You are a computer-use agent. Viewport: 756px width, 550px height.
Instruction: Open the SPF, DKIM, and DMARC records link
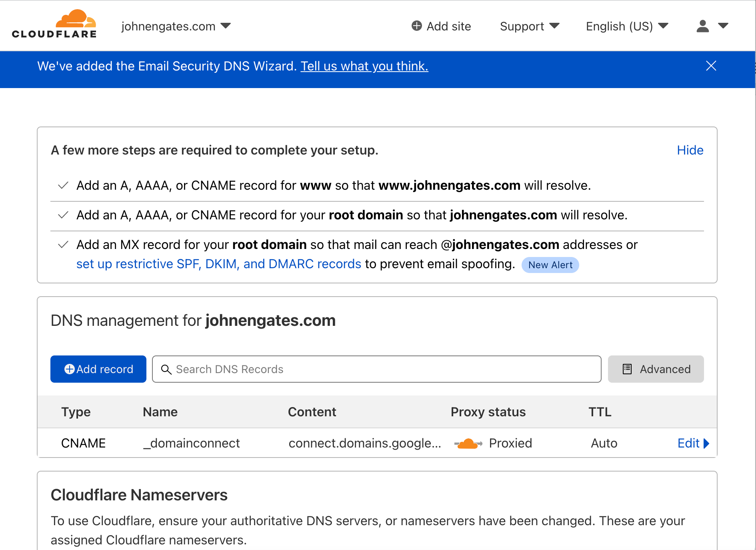pos(218,264)
